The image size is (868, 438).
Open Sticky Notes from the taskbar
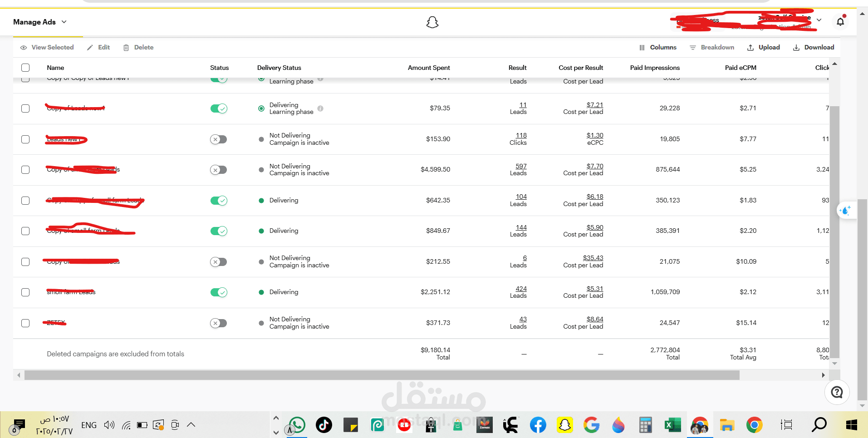[x=350, y=425]
